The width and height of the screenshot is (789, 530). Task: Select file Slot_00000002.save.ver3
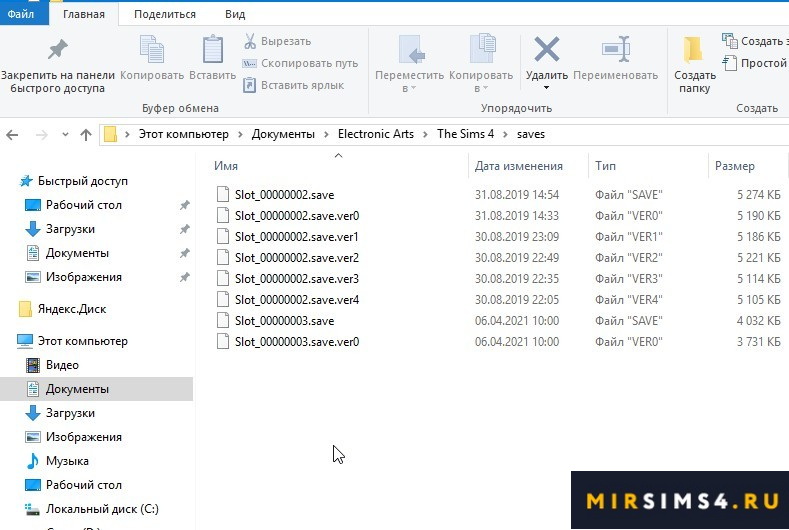tap(297, 279)
